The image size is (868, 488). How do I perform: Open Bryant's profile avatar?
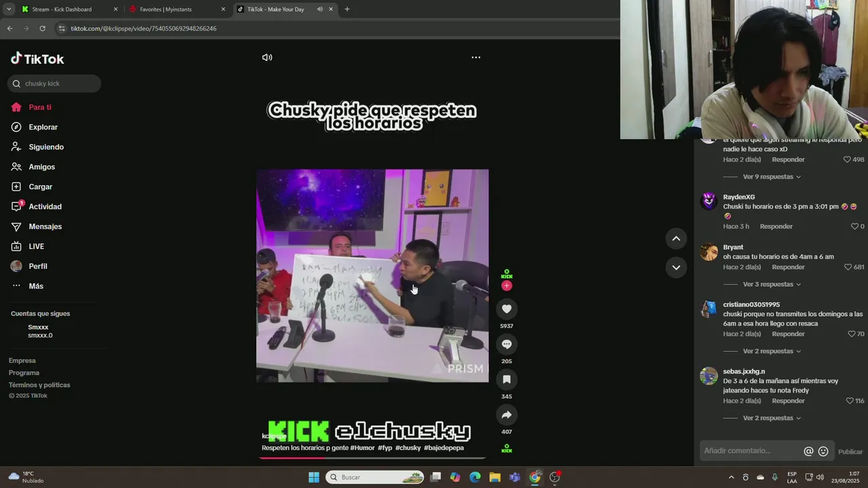[709, 251]
